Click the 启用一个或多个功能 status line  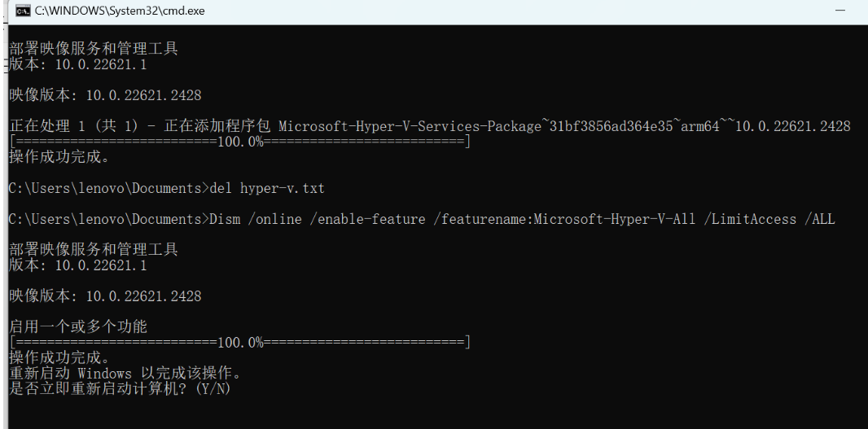click(x=78, y=327)
